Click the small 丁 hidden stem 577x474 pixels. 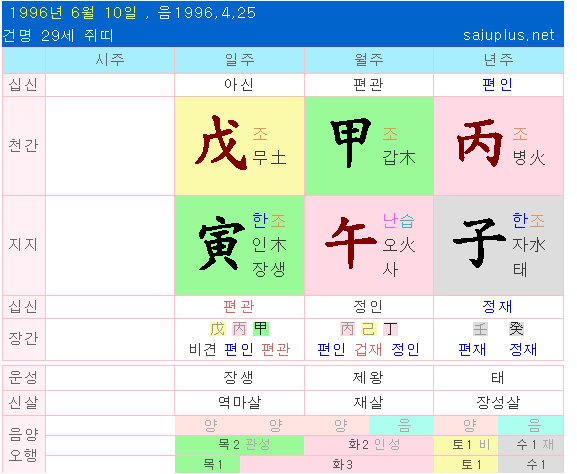pos(390,329)
